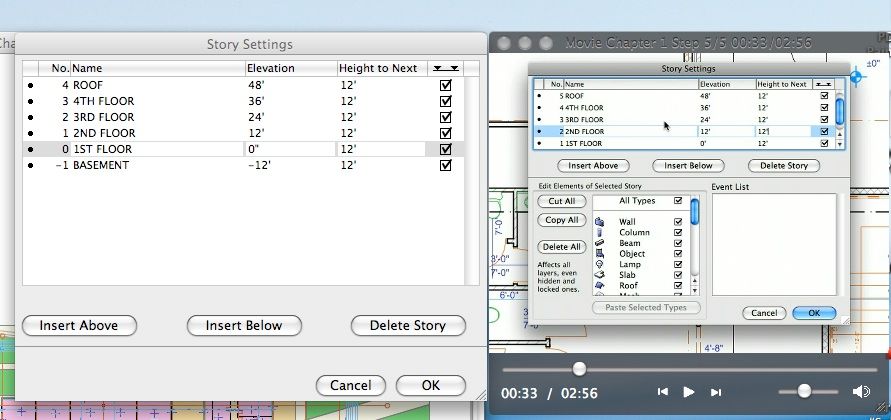Screen dimensions: 891x420
Task: Toggle the Lamp checkbox in the movie dialog
Action: tap(678, 264)
